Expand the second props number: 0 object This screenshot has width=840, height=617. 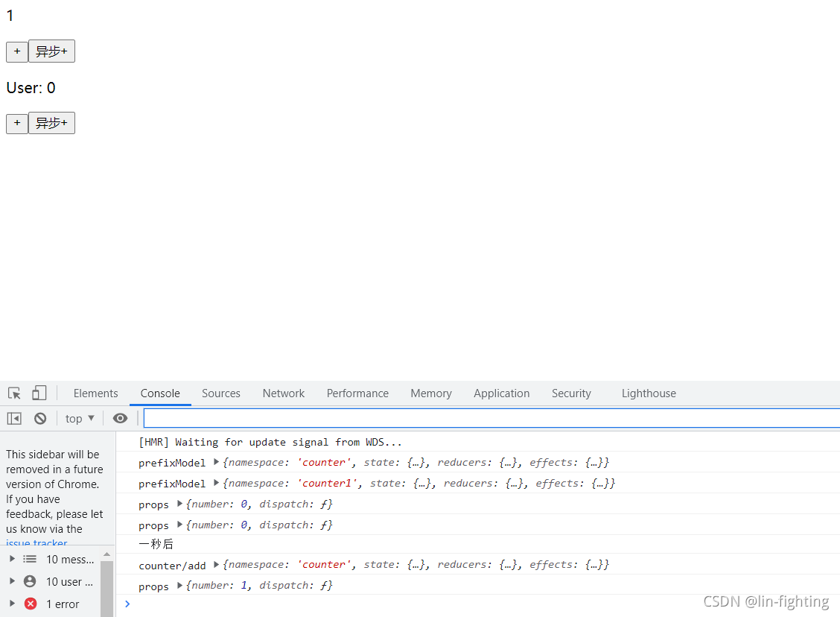[x=179, y=525]
